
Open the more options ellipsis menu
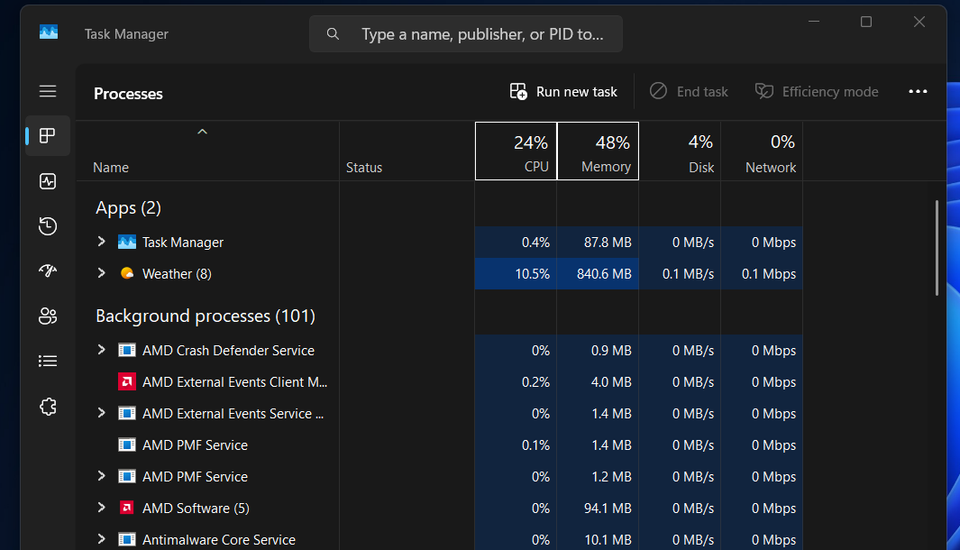918,91
